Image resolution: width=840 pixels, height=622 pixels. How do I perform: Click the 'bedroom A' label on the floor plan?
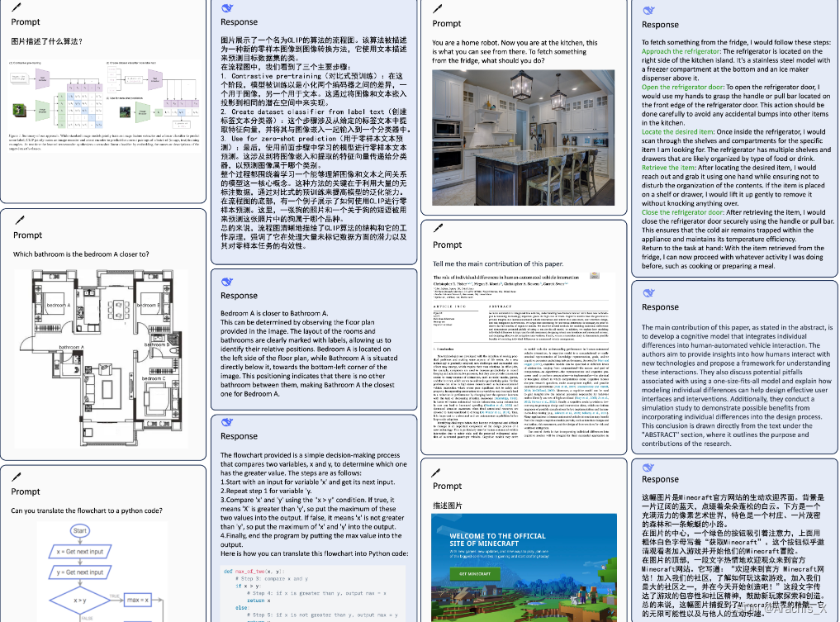[59, 305]
